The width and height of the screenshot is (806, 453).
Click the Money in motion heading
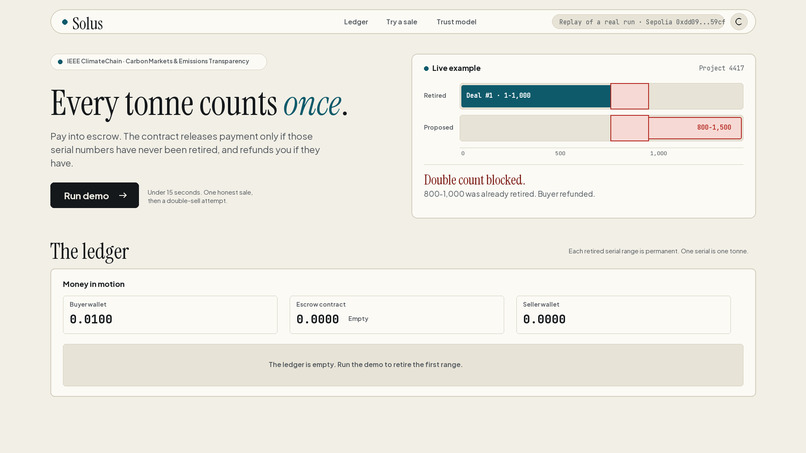[x=94, y=284]
